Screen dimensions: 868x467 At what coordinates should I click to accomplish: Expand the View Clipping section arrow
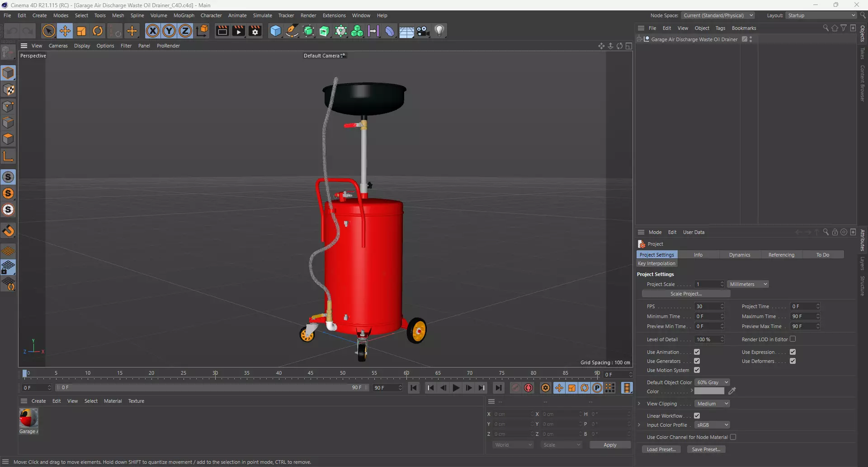(639, 404)
